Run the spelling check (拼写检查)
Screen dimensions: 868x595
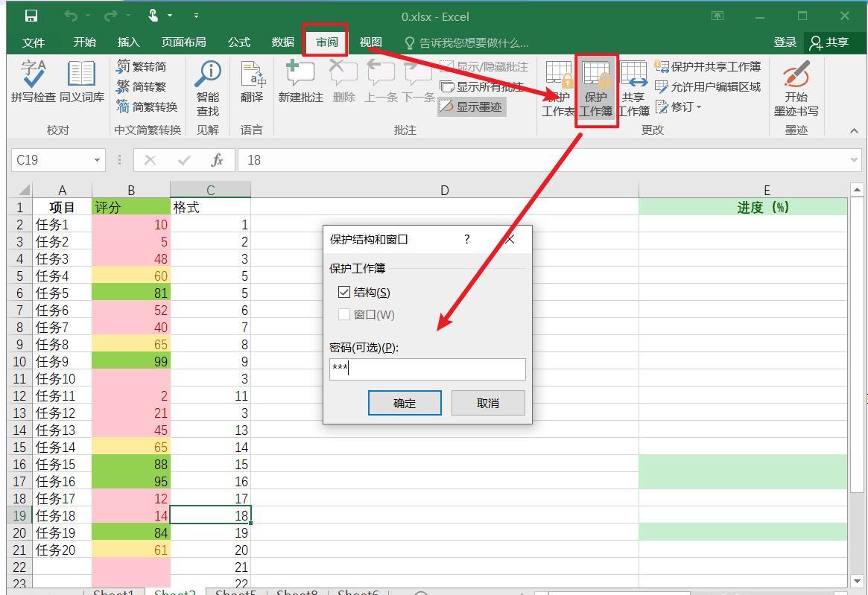click(34, 82)
